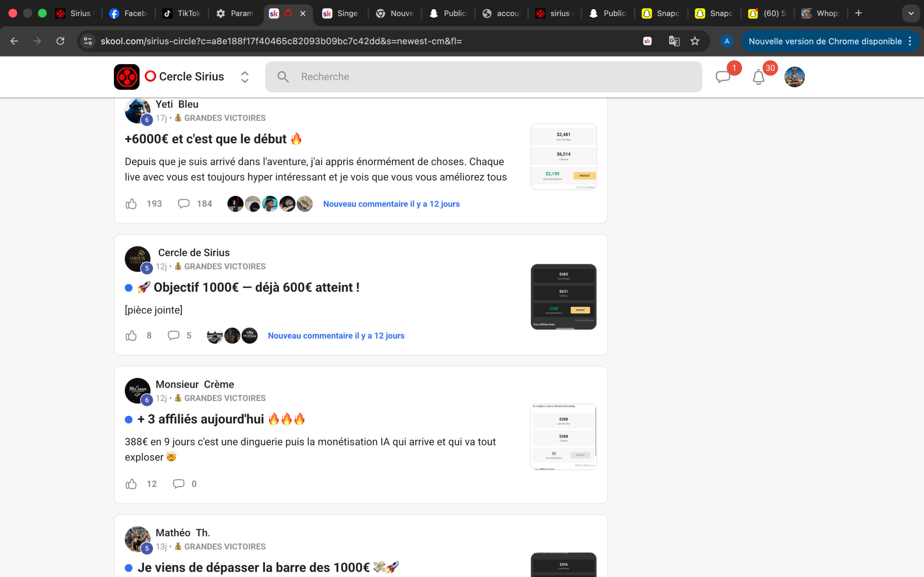
Task: Open the tab search dropdown arrow
Action: [x=911, y=13]
